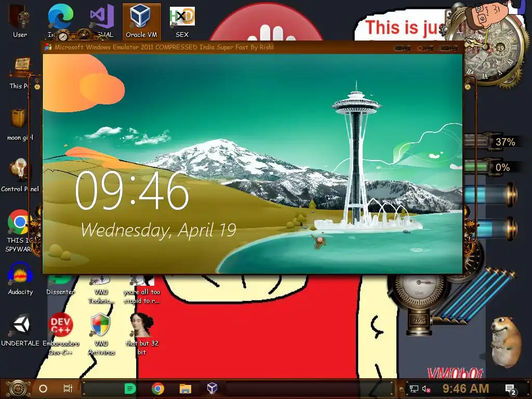Screen dimensions: 532x399
Task: Open the Embarcadero Dev-C++ desktop icon
Action: tap(60, 334)
